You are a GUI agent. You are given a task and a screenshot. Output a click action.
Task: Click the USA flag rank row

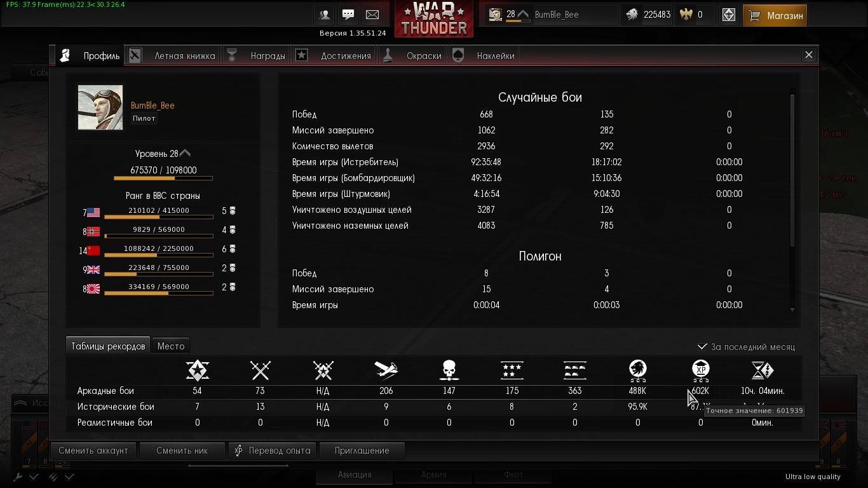(159, 212)
